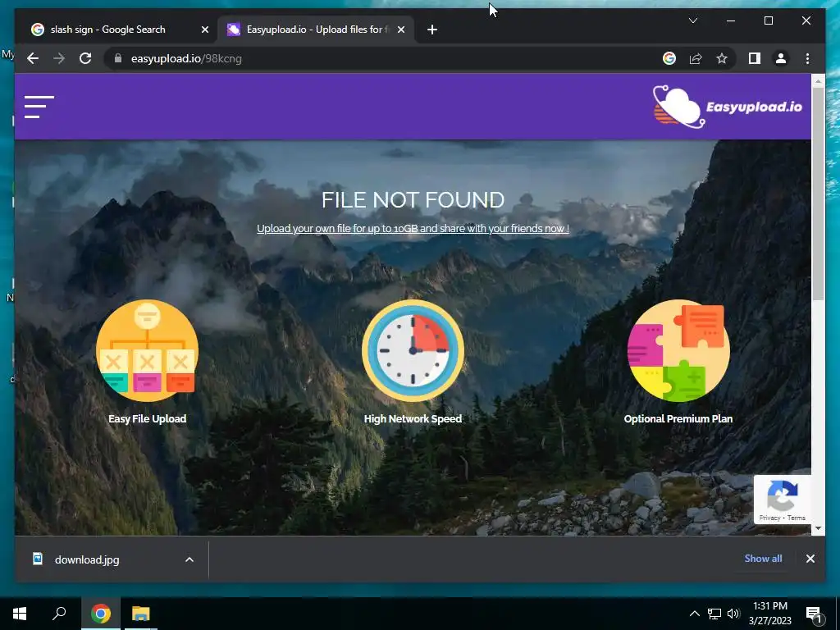840x630 pixels.
Task: Click the reCAPTCHA badge
Action: pos(782,500)
